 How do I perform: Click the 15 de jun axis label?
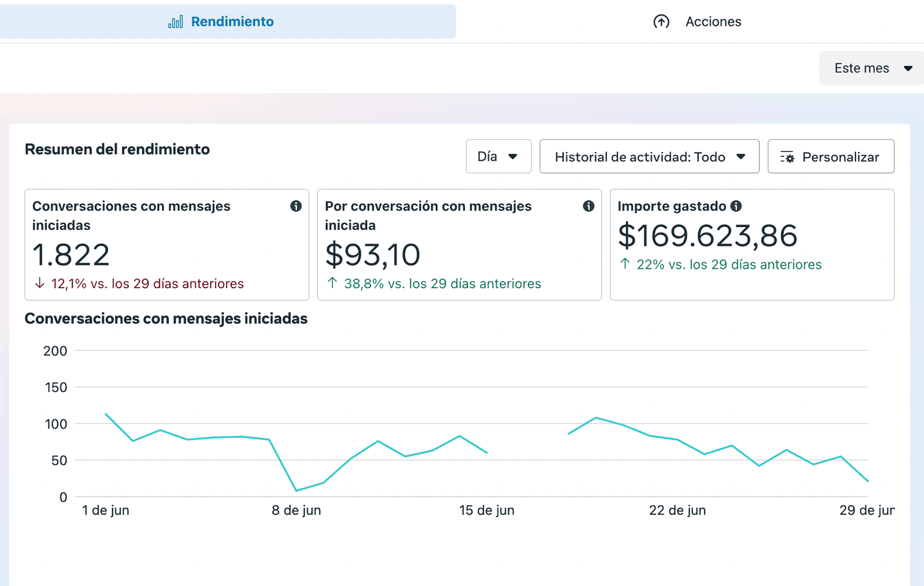click(x=487, y=510)
